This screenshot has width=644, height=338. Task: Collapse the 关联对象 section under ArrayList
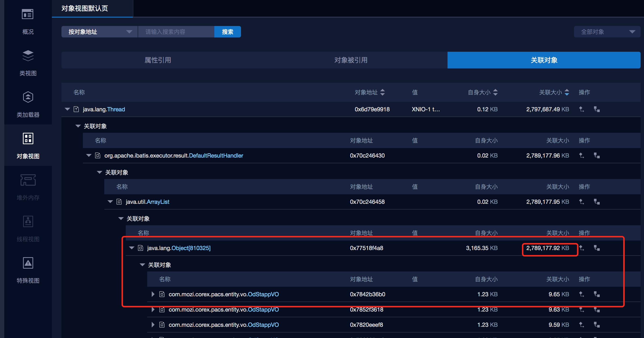[121, 219]
